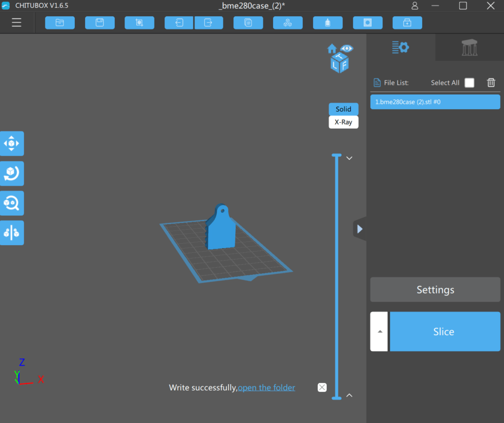Select the Scale tool
This screenshot has width=504, height=423.
click(x=12, y=203)
